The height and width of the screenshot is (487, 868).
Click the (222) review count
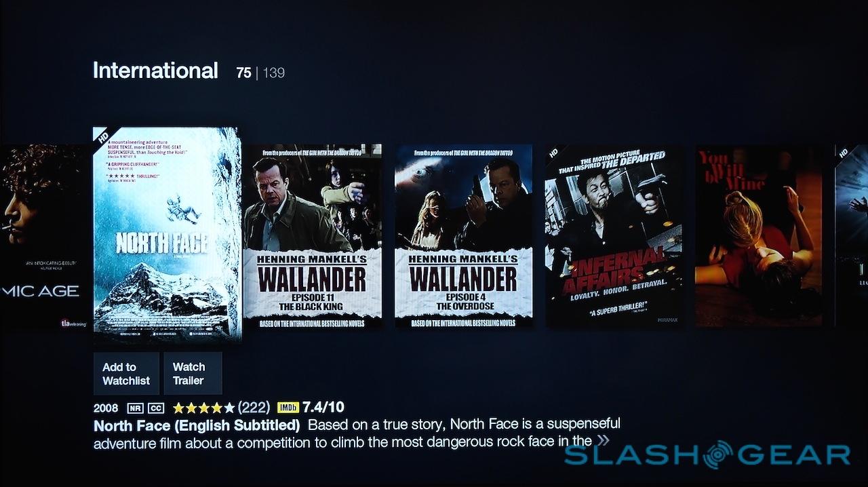[x=254, y=408]
